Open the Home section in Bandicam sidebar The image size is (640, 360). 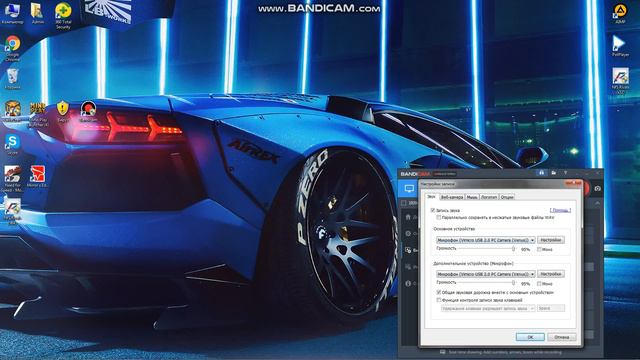408,217
